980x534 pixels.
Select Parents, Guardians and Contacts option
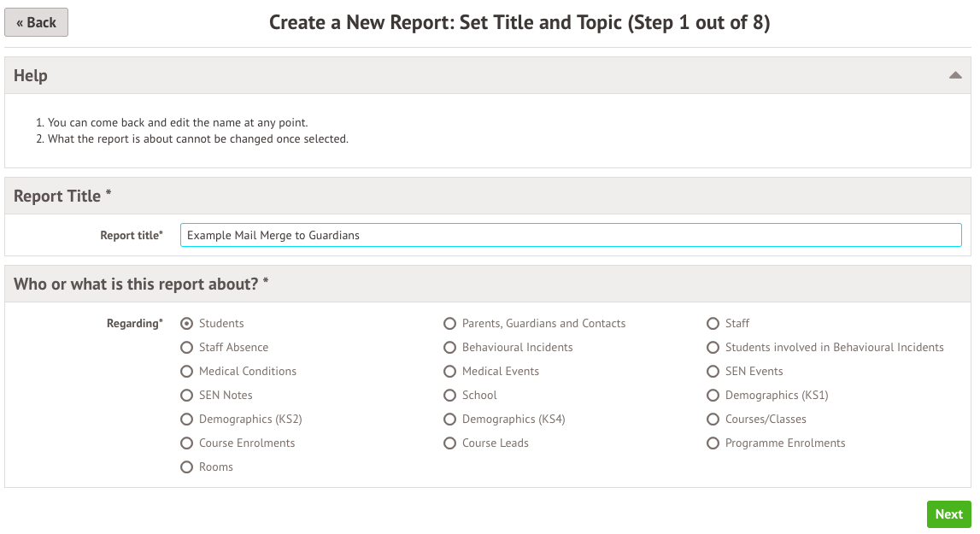pyautogui.click(x=449, y=324)
